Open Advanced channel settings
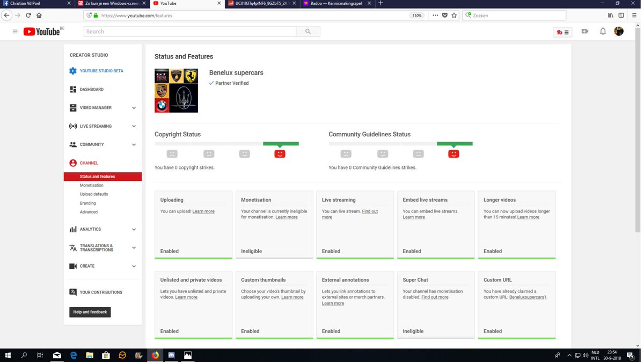 89,212
